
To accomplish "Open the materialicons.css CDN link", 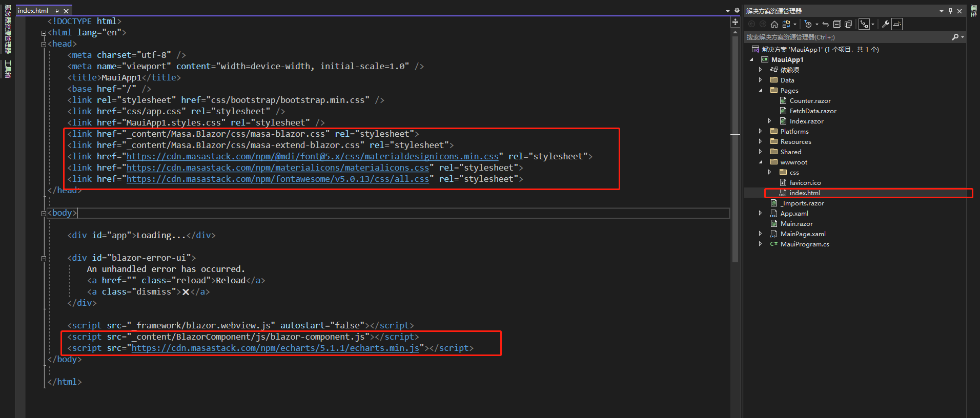I will coord(277,168).
